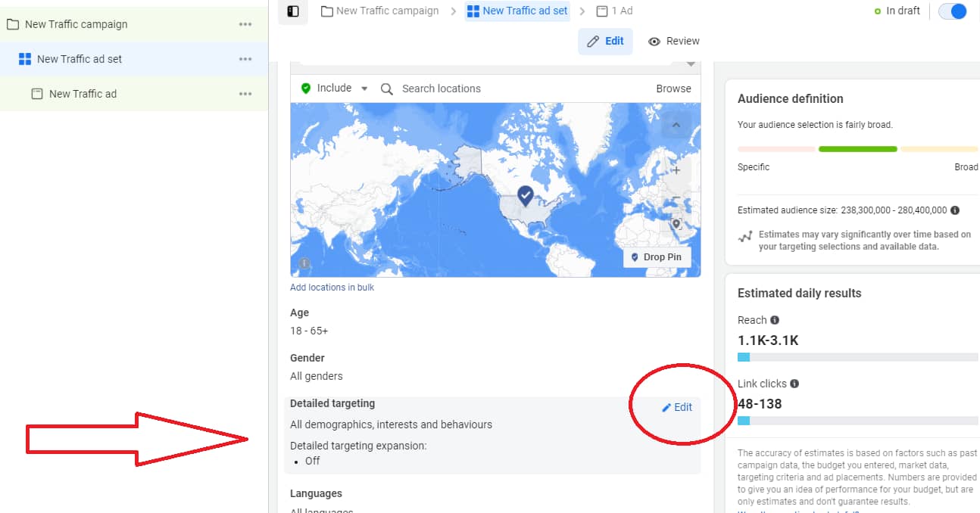Zoom in on the location map

tap(676, 170)
